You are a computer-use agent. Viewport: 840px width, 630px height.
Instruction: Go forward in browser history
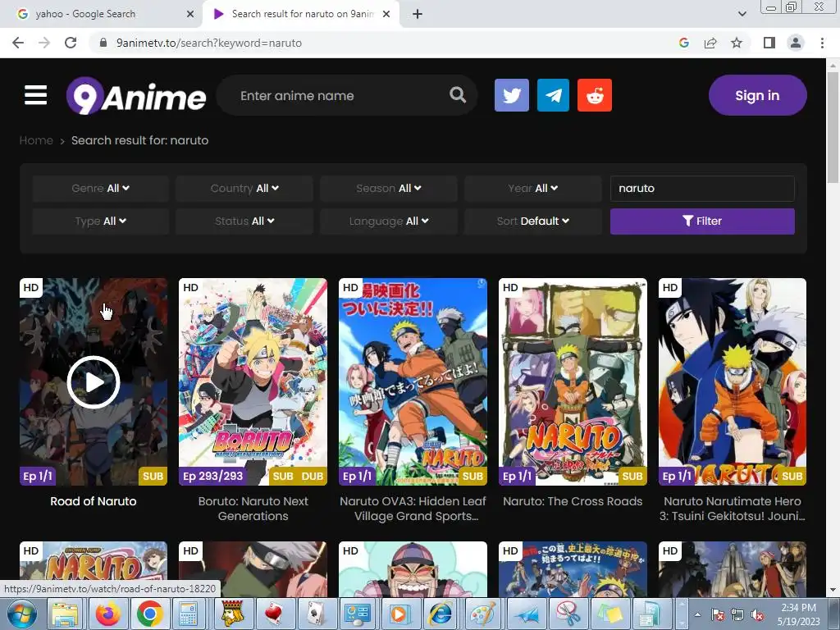(44, 43)
